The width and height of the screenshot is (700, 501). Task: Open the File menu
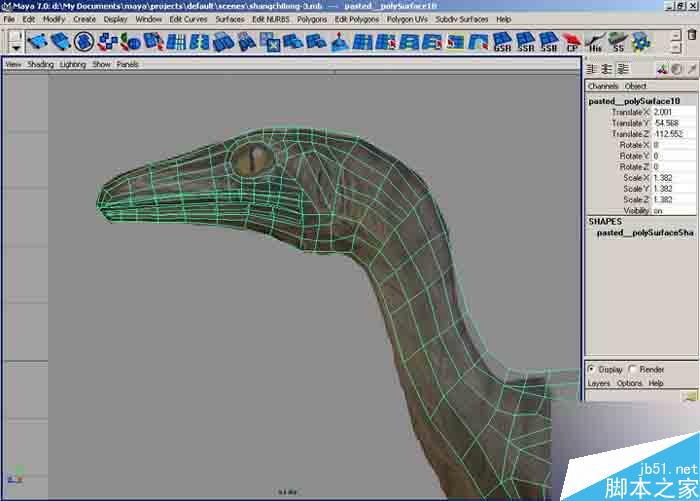coord(9,19)
